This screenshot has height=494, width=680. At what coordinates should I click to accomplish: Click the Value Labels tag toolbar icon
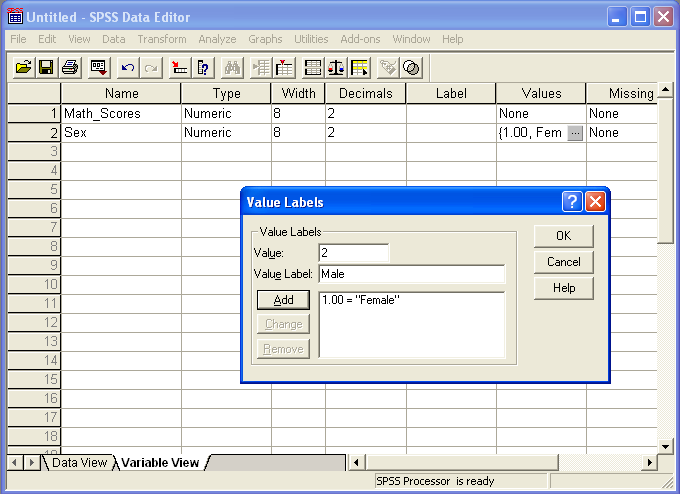coord(388,68)
